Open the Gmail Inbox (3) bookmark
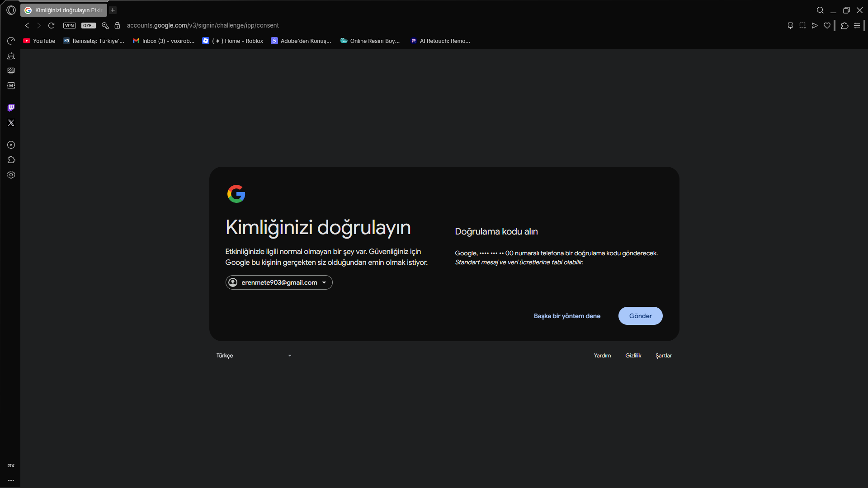 click(164, 41)
